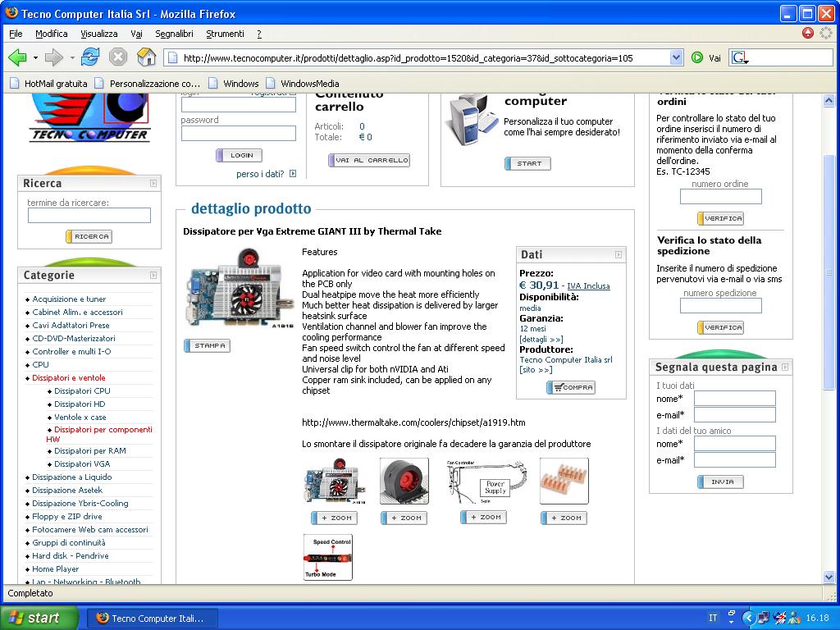Image resolution: width=840 pixels, height=630 pixels.
Task: Click the main product image
Action: click(x=240, y=288)
